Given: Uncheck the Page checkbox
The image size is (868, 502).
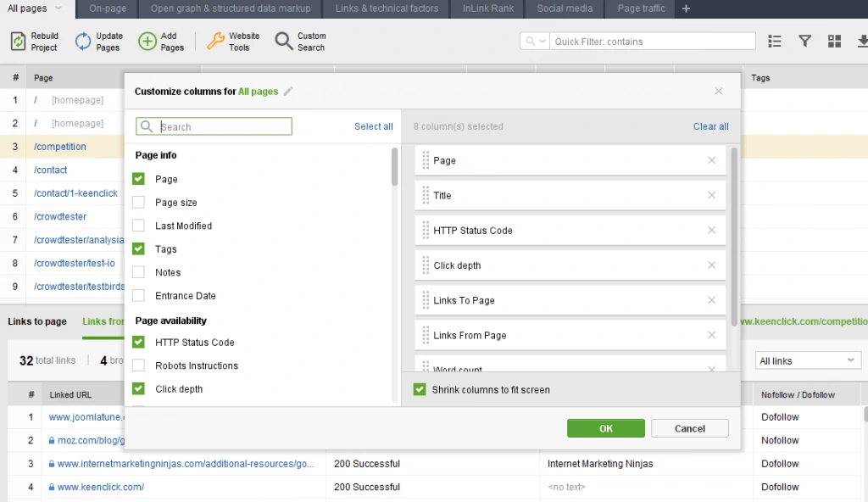Looking at the screenshot, I should point(138,179).
